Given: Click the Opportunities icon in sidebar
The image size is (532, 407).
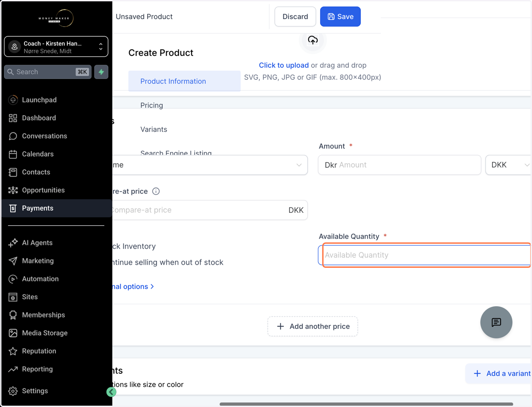Looking at the screenshot, I should [13, 190].
